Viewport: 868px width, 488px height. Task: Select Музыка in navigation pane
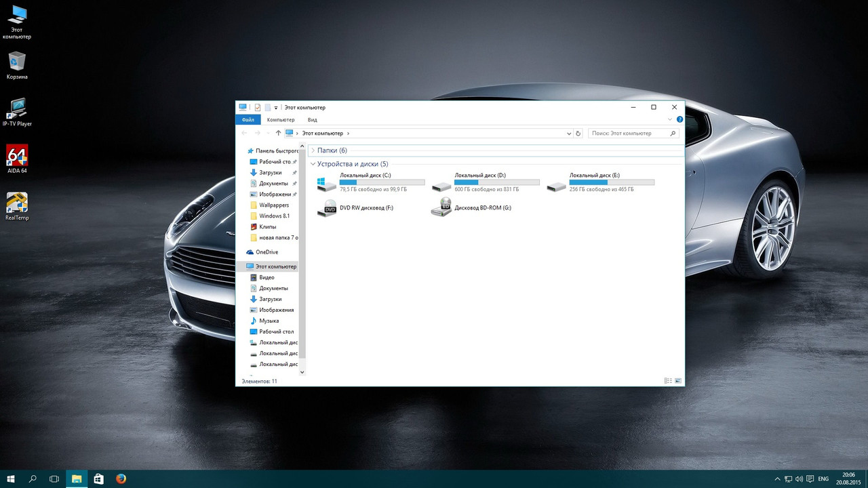[264, 321]
